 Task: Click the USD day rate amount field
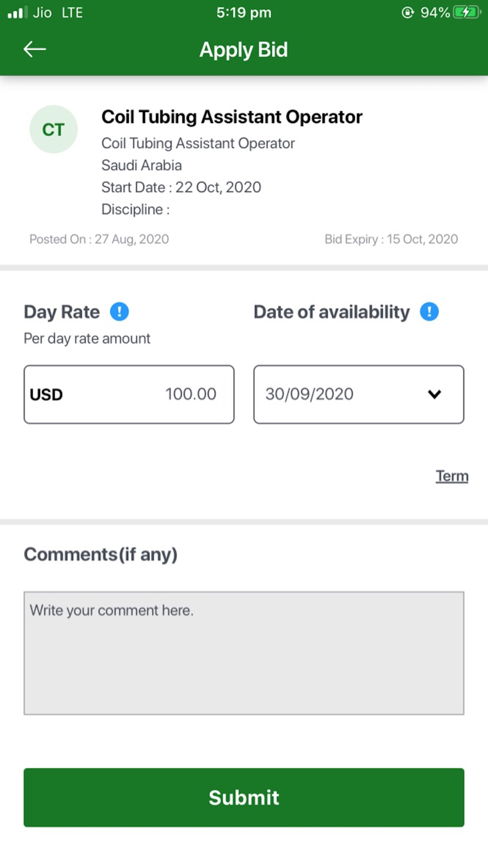[x=129, y=394]
